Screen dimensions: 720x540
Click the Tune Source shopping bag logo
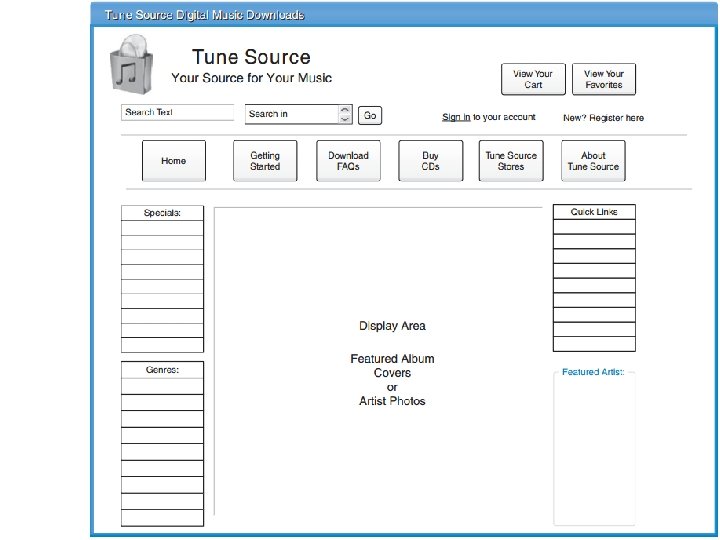pyautogui.click(x=131, y=64)
